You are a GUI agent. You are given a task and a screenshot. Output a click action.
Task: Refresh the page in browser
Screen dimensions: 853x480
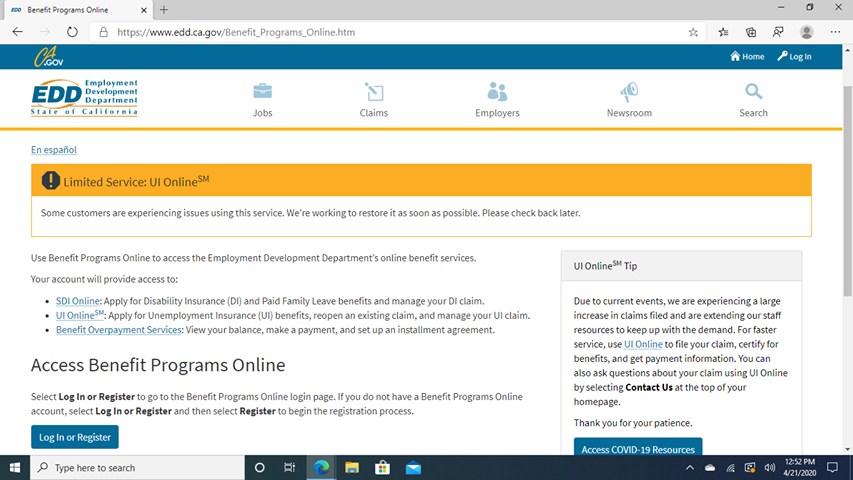click(x=72, y=32)
